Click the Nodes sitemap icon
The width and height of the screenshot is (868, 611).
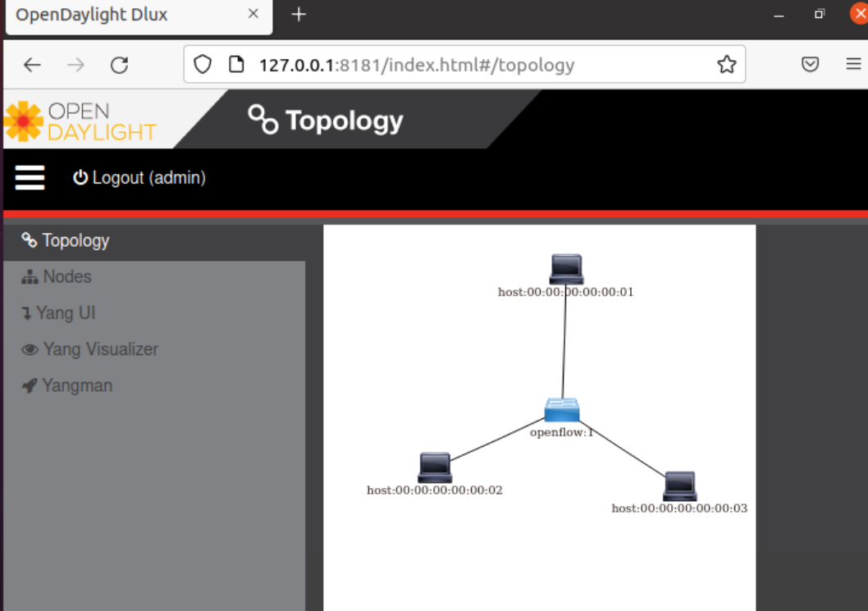30,276
